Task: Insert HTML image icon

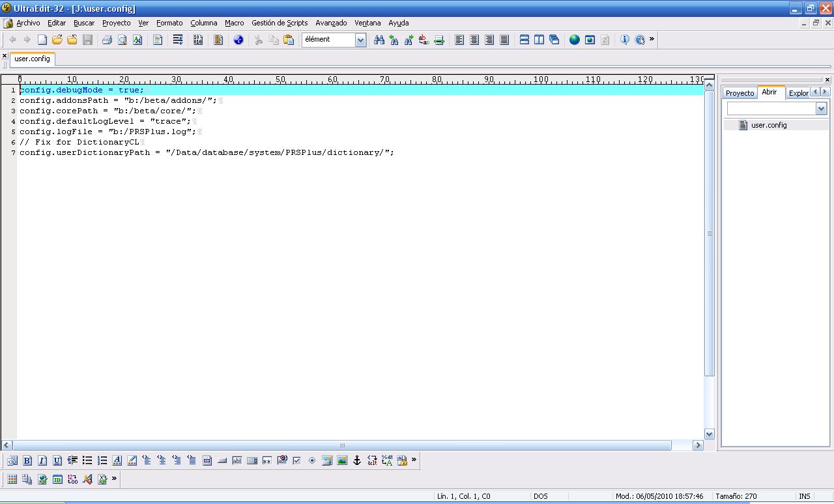Action: point(342,460)
